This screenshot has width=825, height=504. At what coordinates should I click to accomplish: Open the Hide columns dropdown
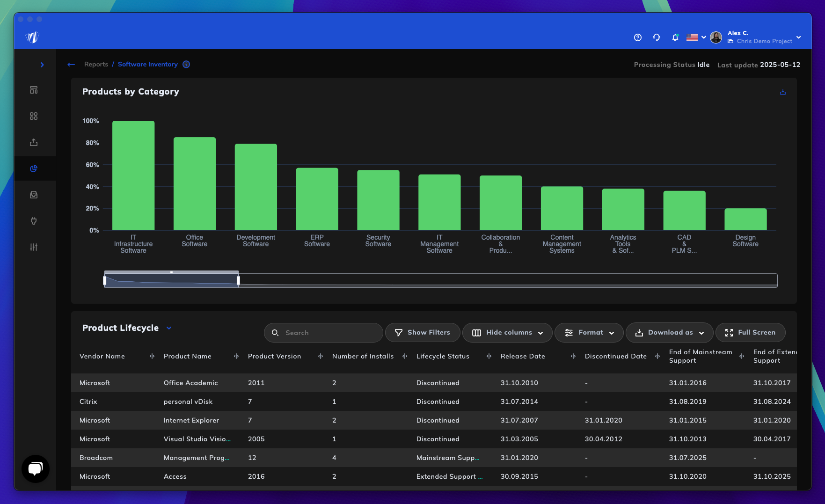507,333
